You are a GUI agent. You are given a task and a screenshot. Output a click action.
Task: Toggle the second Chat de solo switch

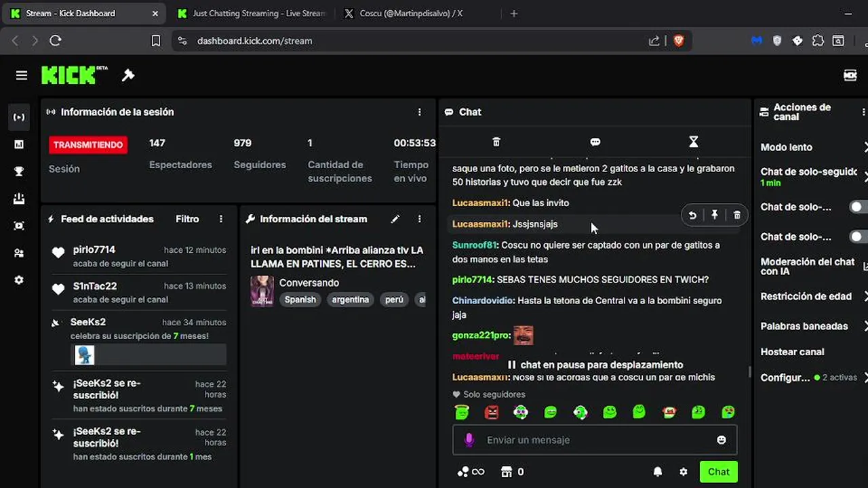tap(859, 237)
